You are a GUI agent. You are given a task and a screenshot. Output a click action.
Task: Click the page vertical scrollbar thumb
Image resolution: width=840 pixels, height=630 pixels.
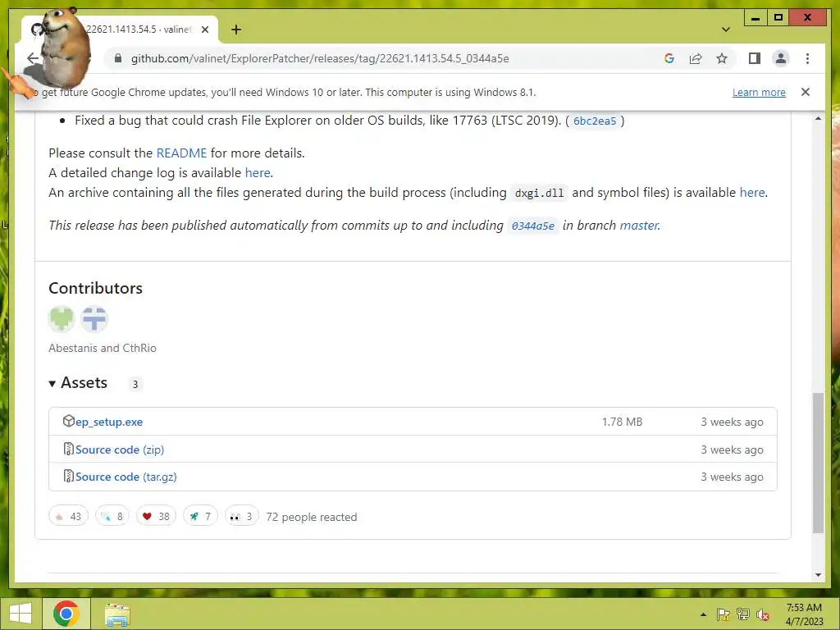[x=818, y=463]
